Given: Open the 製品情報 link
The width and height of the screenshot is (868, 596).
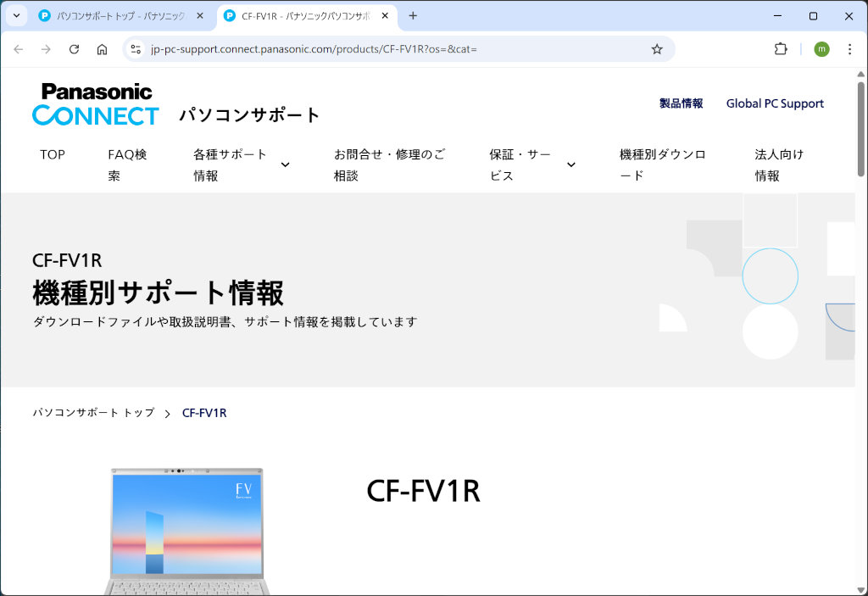Looking at the screenshot, I should click(x=681, y=103).
